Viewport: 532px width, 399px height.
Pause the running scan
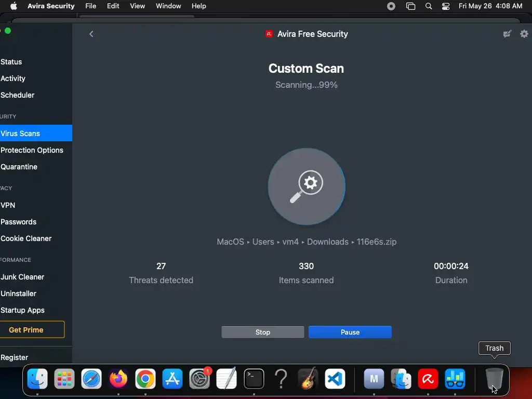click(x=350, y=332)
